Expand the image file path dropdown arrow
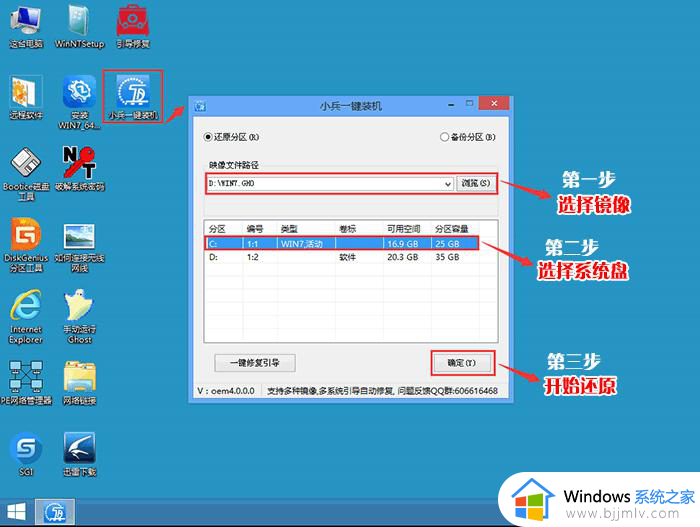Viewport: 700px width, 527px height. click(x=448, y=184)
